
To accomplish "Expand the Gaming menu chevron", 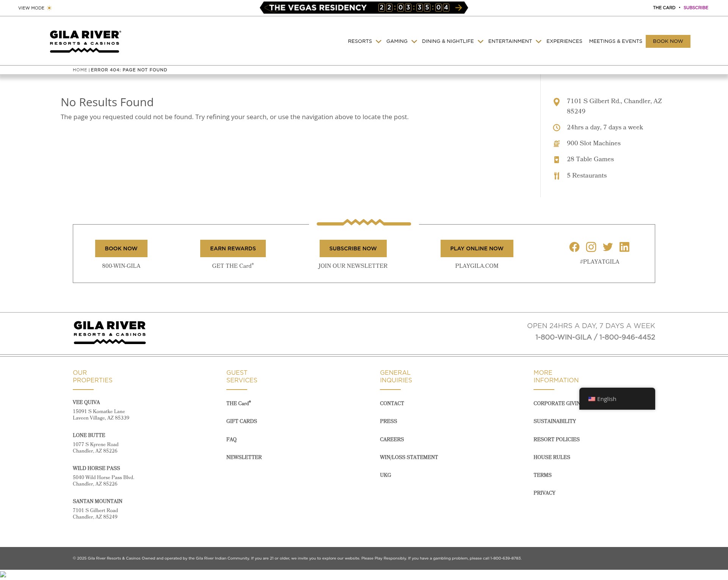I will (x=414, y=42).
